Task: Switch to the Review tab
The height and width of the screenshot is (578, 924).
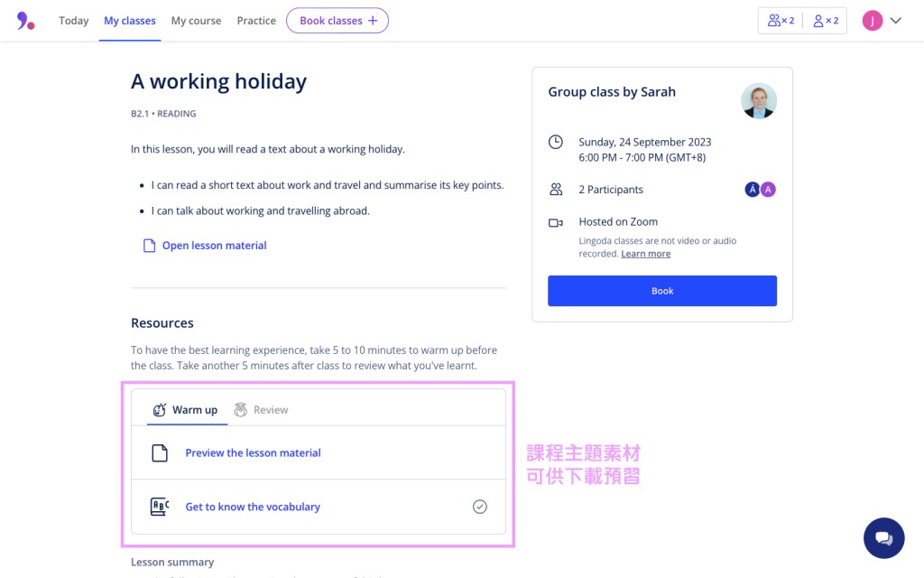Action: pos(261,410)
